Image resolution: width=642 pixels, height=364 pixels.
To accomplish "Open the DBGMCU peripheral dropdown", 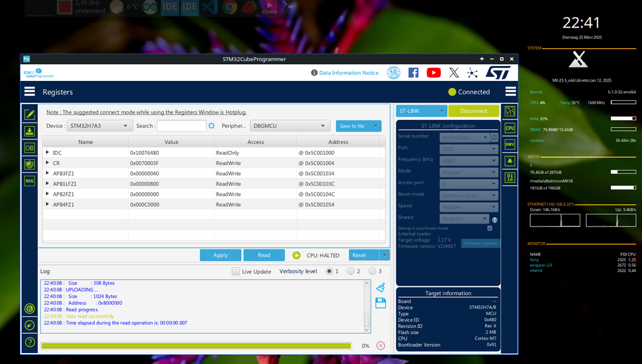I will point(290,126).
